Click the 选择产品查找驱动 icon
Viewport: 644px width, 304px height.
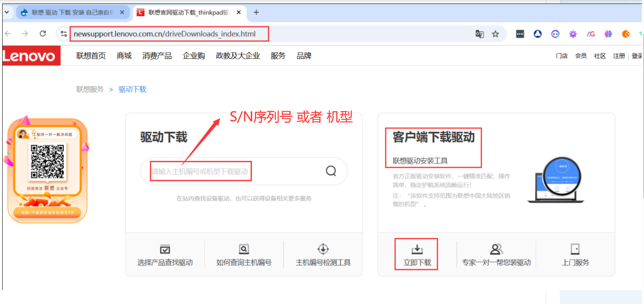[x=165, y=249]
